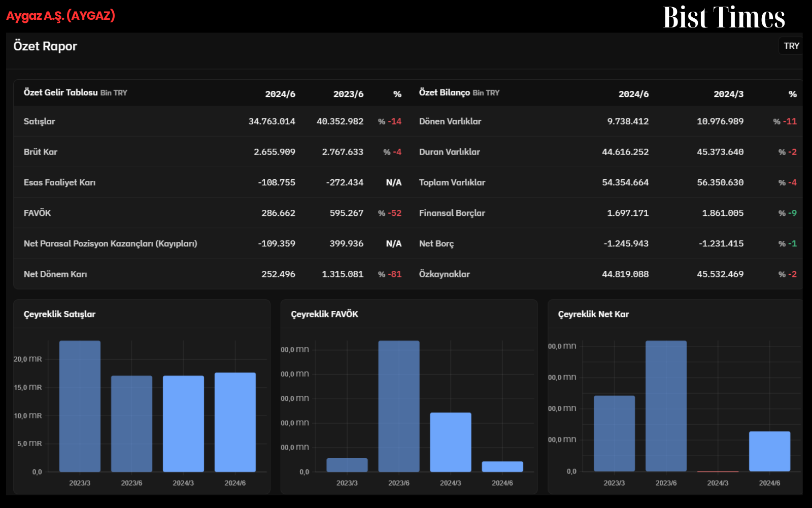Click the 2023/3 bar in Çeyreklik Satışlar
This screenshot has width=812, height=508.
point(80,406)
